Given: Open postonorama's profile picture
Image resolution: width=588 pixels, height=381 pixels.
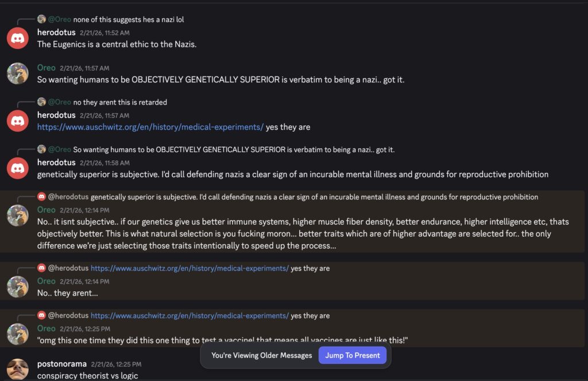Looking at the screenshot, I should pos(18,369).
